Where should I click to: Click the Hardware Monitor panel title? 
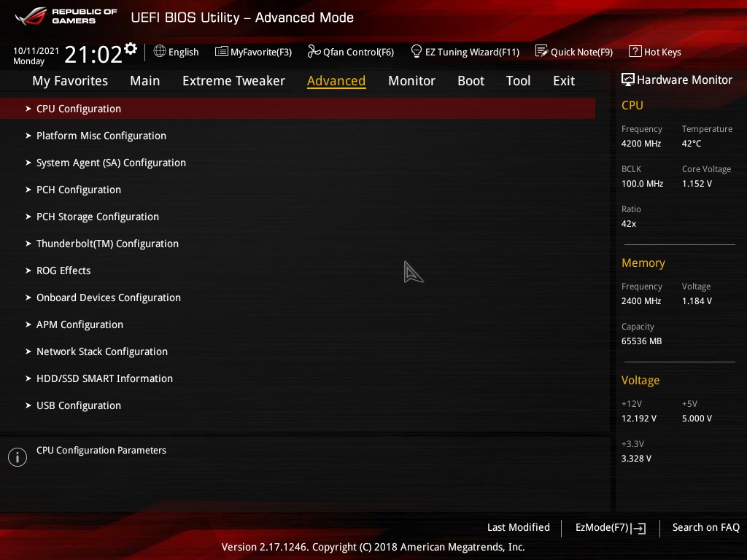684,80
